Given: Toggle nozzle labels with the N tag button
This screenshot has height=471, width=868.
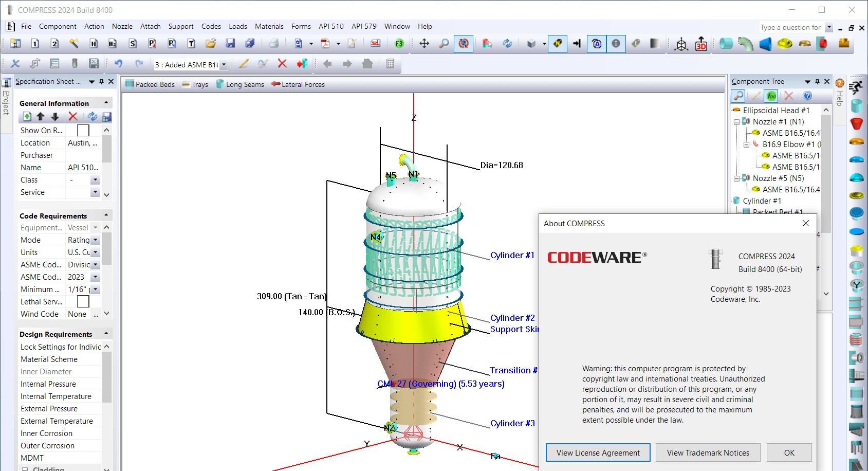Looking at the screenshot, I should coord(558,44).
